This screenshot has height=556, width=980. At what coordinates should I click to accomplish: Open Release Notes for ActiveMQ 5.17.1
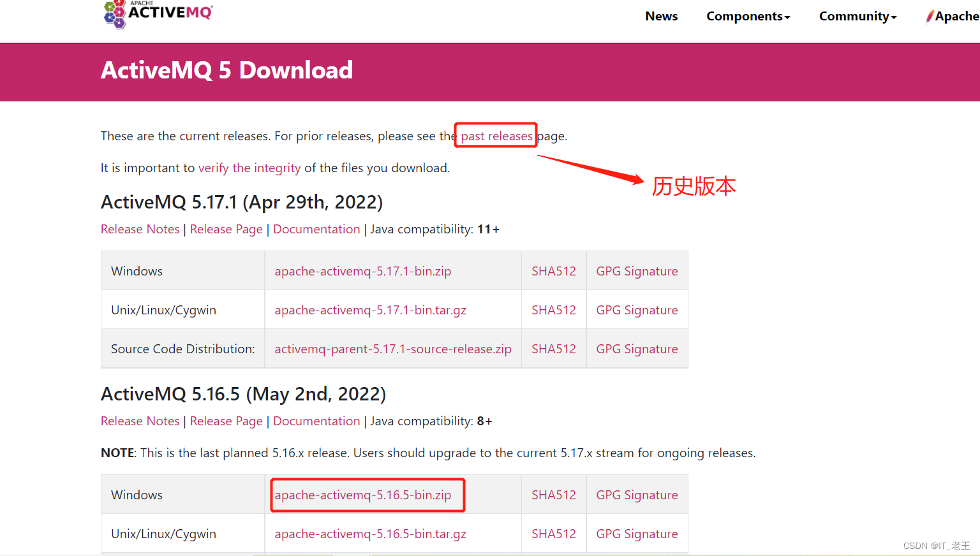pos(140,229)
